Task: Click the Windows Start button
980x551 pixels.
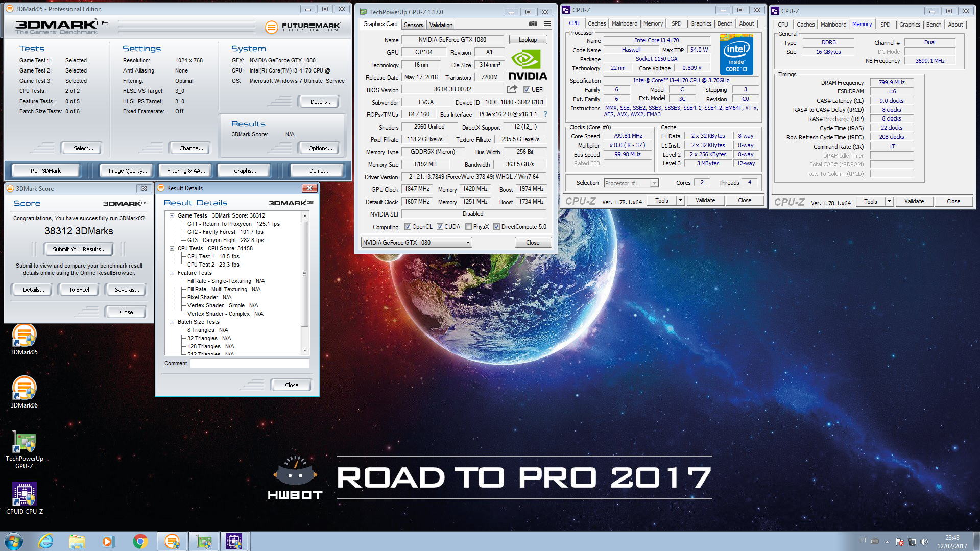Action: 14,541
